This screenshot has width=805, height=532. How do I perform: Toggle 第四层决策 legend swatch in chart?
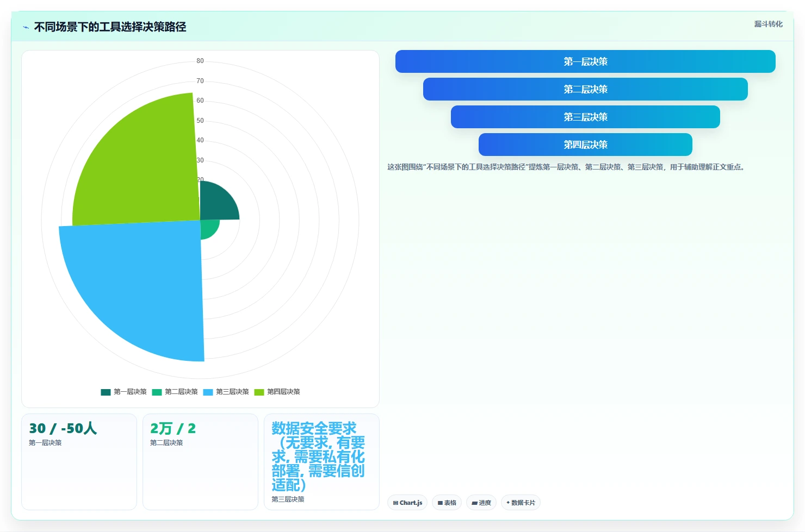pyautogui.click(x=259, y=392)
